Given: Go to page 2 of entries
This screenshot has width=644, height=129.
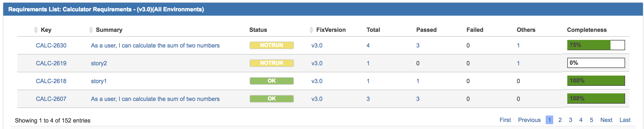Looking at the screenshot, I should click(560, 120).
